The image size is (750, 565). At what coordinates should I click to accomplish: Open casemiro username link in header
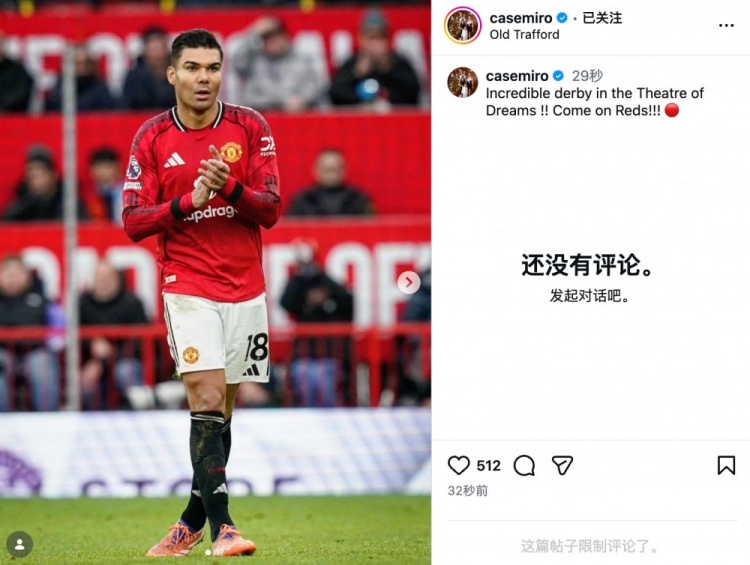521,18
